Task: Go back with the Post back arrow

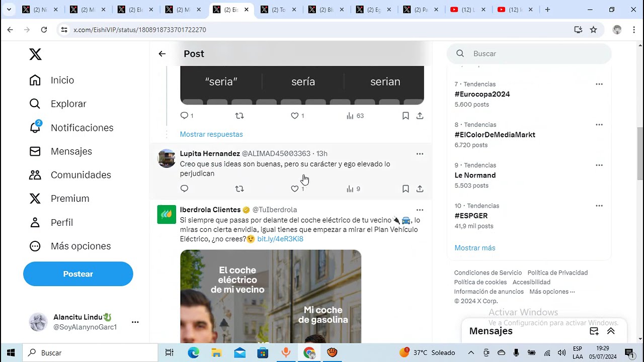Action: 162,54
